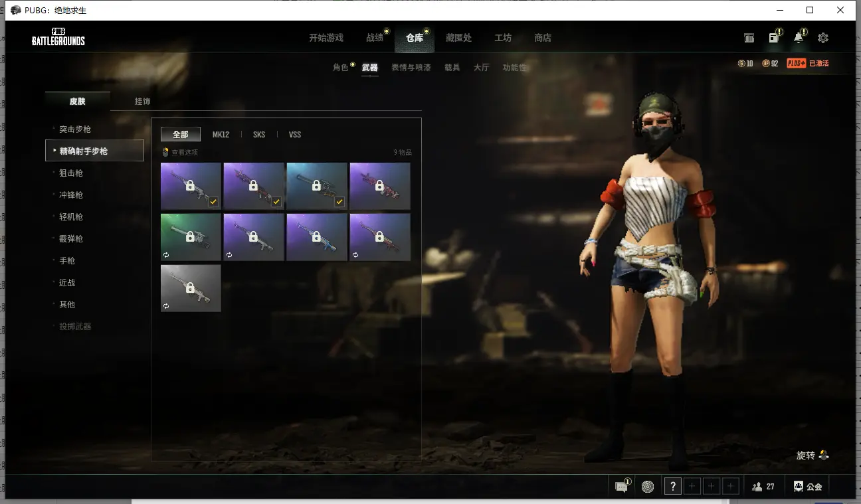The height and width of the screenshot is (504, 861).
Task: Go to the 开始游戏 tab
Action: pos(326,38)
